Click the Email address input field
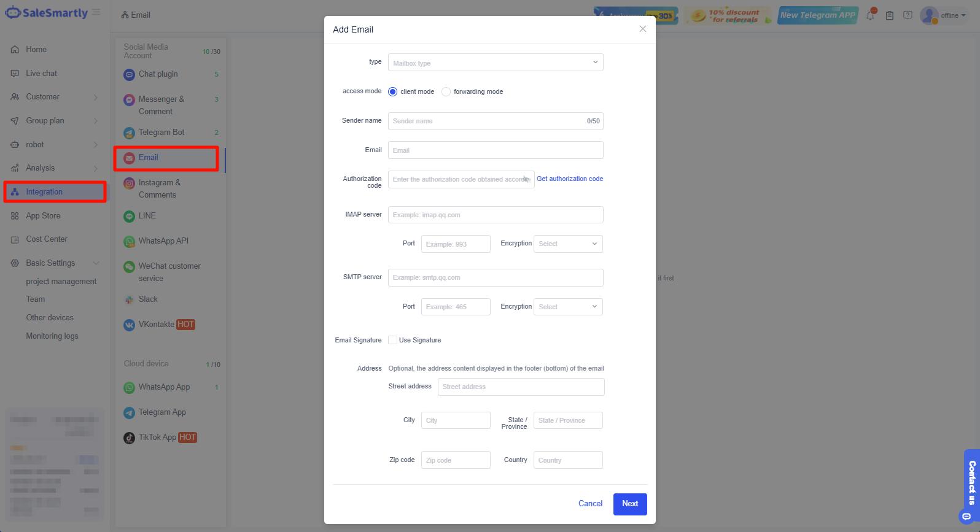Image resolution: width=980 pixels, height=532 pixels. (496, 150)
